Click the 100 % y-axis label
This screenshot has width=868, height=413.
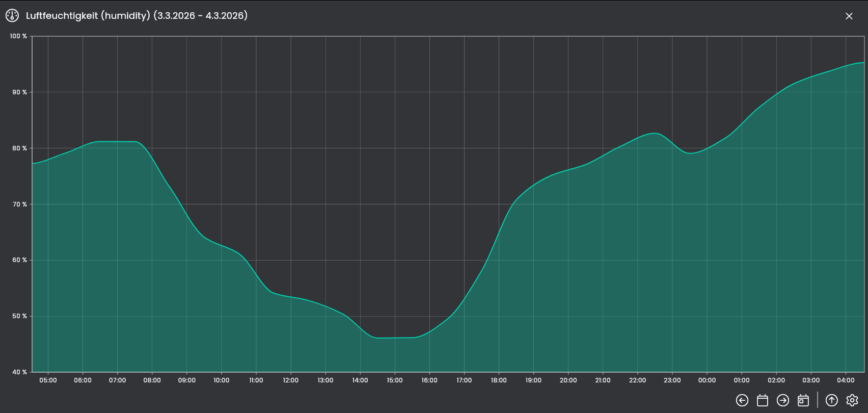(18, 36)
